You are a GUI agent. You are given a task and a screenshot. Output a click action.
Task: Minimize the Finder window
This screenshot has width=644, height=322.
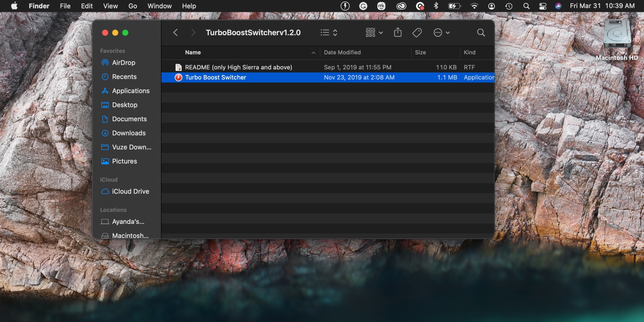115,33
